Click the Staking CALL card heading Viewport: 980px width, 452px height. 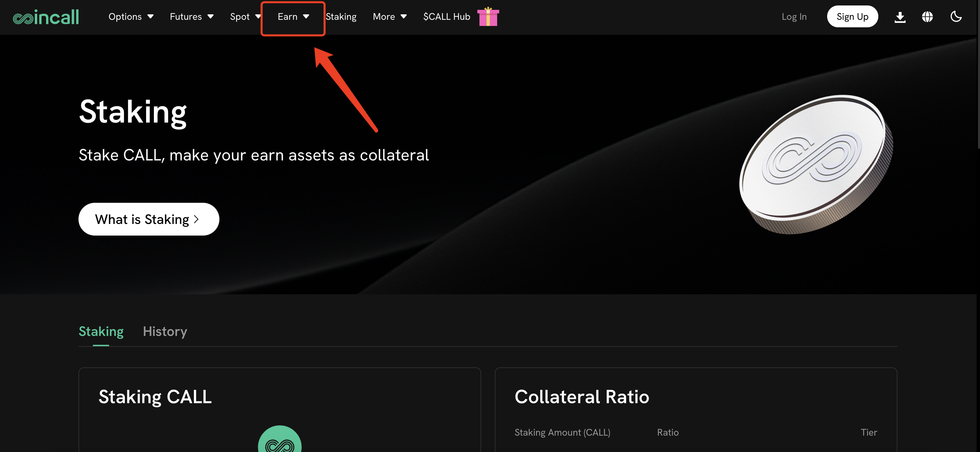tap(155, 397)
